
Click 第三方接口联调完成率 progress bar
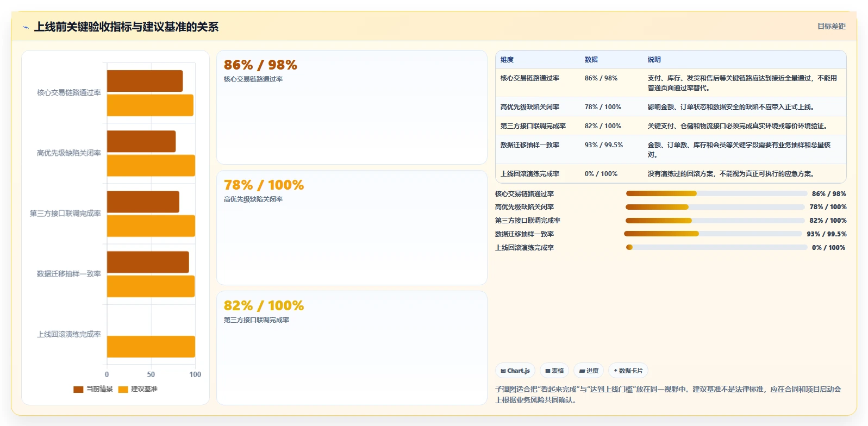(x=715, y=221)
